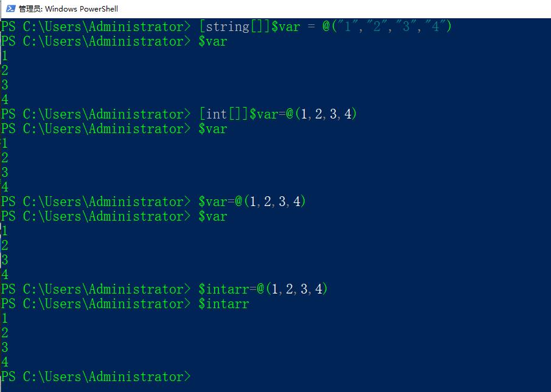Click the empty title bar area
The height and width of the screenshot is (392, 551).
tap(334, 9)
